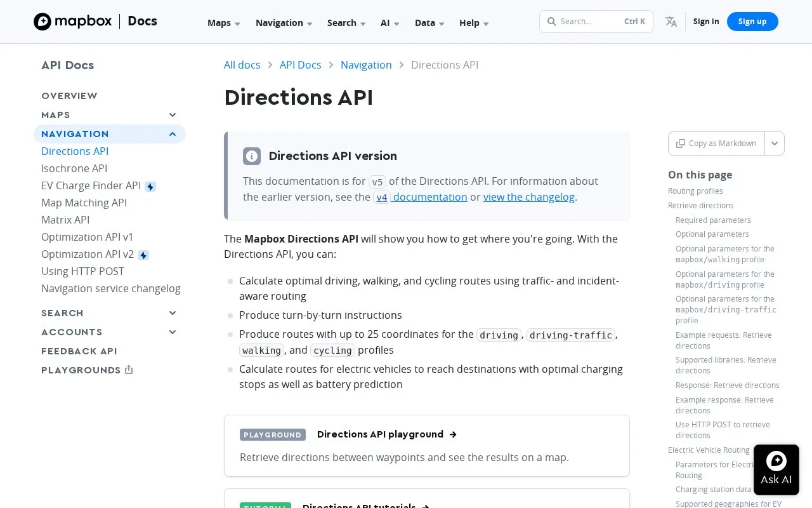Open the Navigation top menu
The height and width of the screenshot is (508, 812).
coord(284,23)
